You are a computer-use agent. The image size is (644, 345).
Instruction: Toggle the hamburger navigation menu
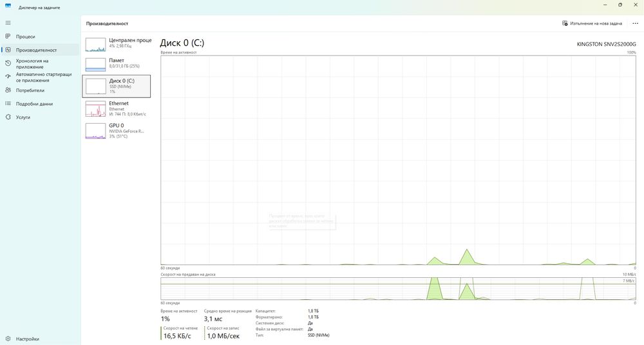[8, 23]
